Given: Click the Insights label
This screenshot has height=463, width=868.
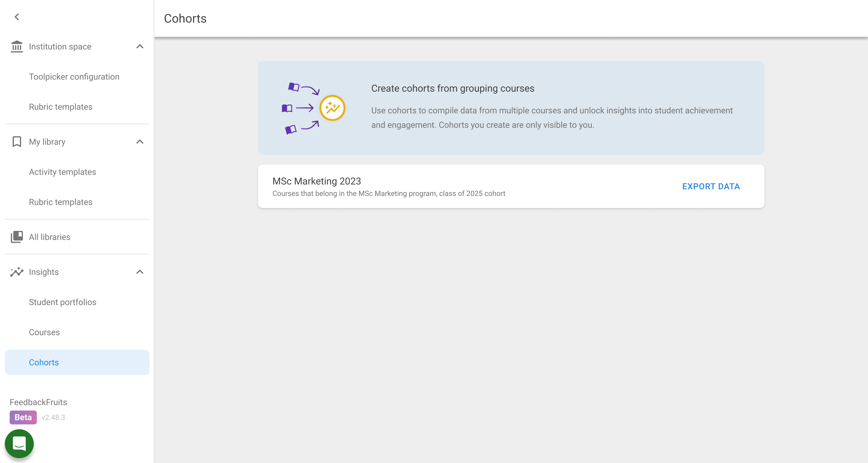Looking at the screenshot, I should coord(44,272).
